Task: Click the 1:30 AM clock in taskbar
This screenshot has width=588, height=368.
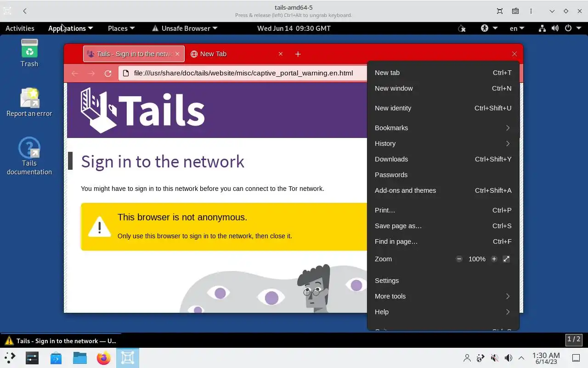Action: 546,358
